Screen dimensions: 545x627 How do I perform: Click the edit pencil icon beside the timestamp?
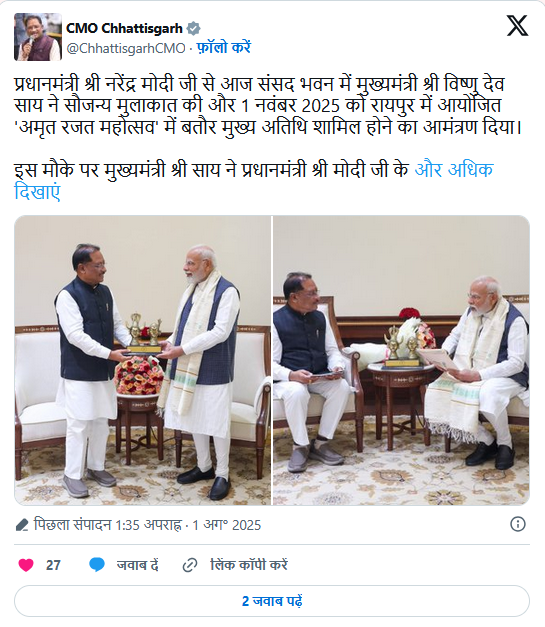pyautogui.click(x=22, y=525)
